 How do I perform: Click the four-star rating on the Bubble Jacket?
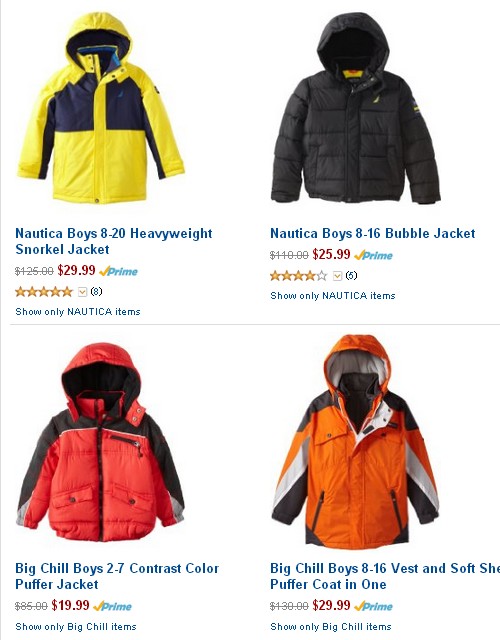[299, 276]
